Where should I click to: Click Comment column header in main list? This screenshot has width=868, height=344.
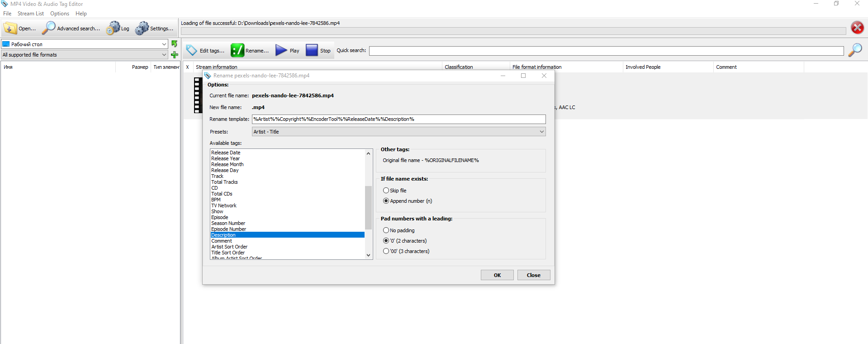[x=759, y=67]
